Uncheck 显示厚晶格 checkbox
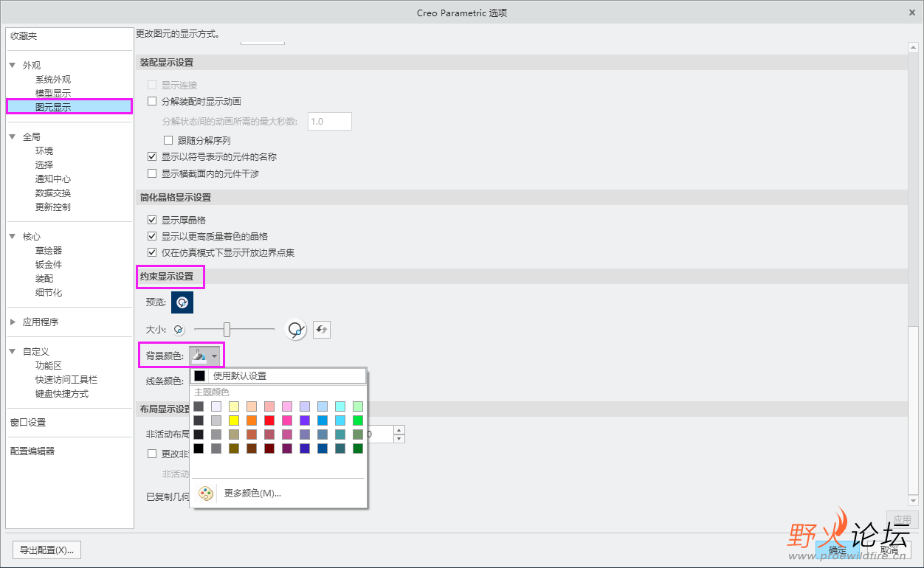Image resolution: width=924 pixels, height=568 pixels. [152, 220]
